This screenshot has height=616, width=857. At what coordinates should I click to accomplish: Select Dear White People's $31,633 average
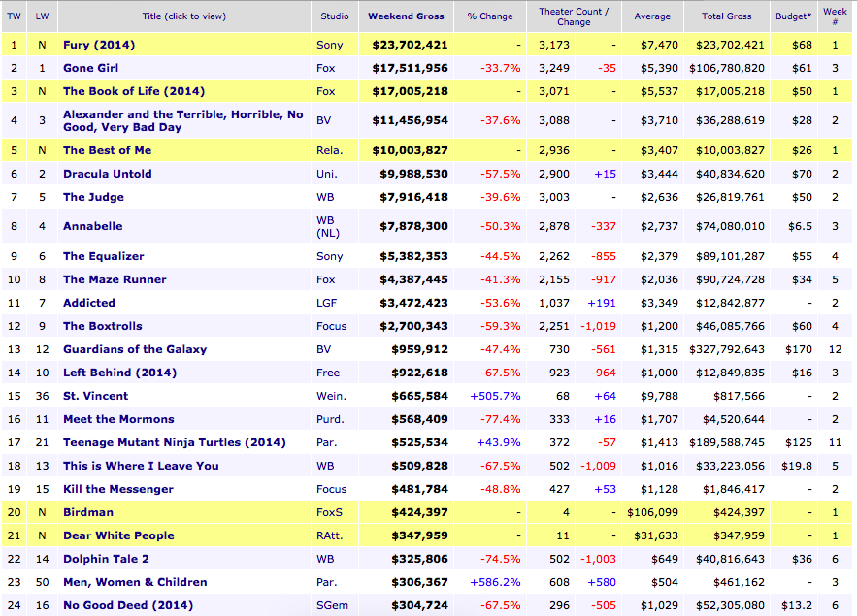(656, 535)
